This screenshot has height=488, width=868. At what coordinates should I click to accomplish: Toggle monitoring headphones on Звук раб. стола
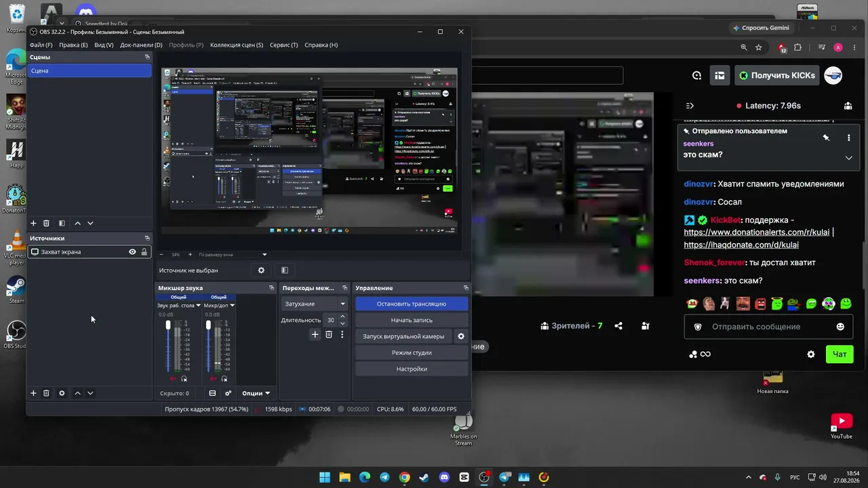184,378
